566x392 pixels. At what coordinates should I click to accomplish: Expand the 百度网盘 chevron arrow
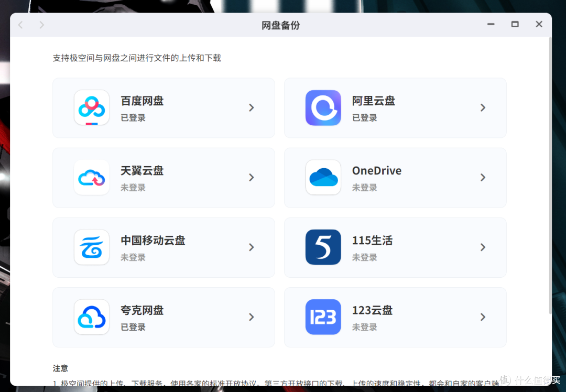252,107
